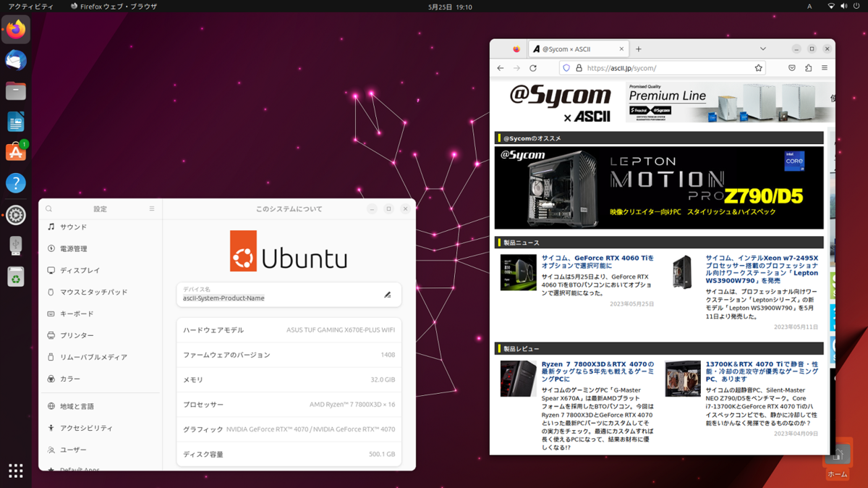Viewport: 868px width, 488px height.
Task: Select サウンド in the Settings sidebar
Action: click(x=101, y=227)
